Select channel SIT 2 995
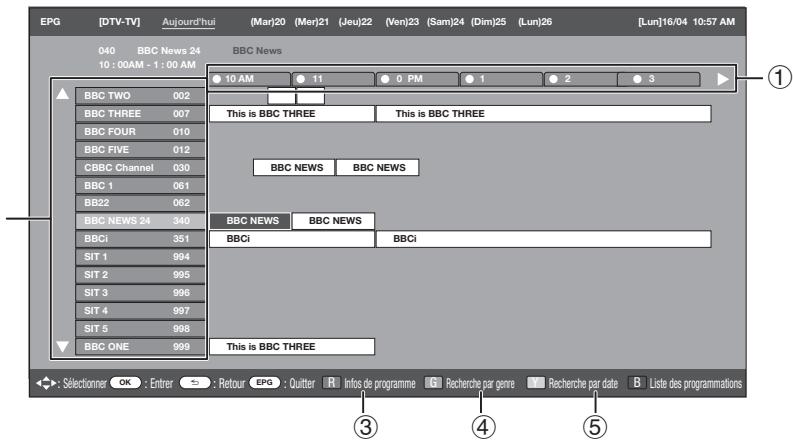Screen dimensions: 793x440 140,275
